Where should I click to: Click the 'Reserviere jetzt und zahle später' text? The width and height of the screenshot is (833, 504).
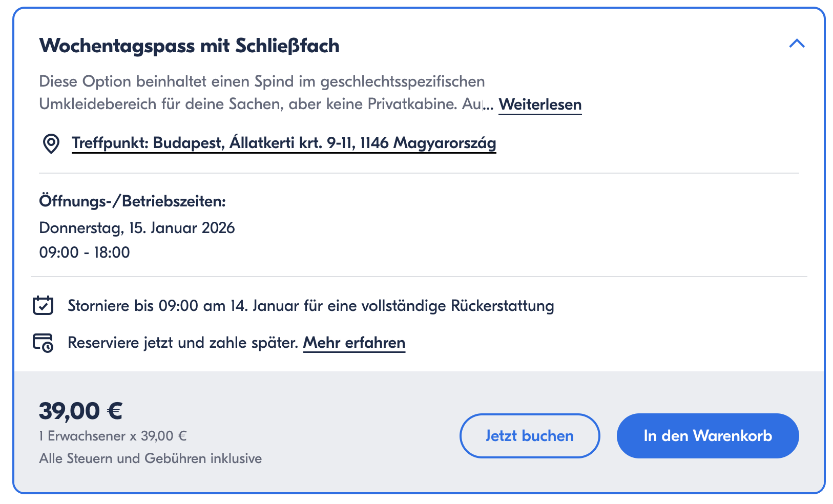183,343
